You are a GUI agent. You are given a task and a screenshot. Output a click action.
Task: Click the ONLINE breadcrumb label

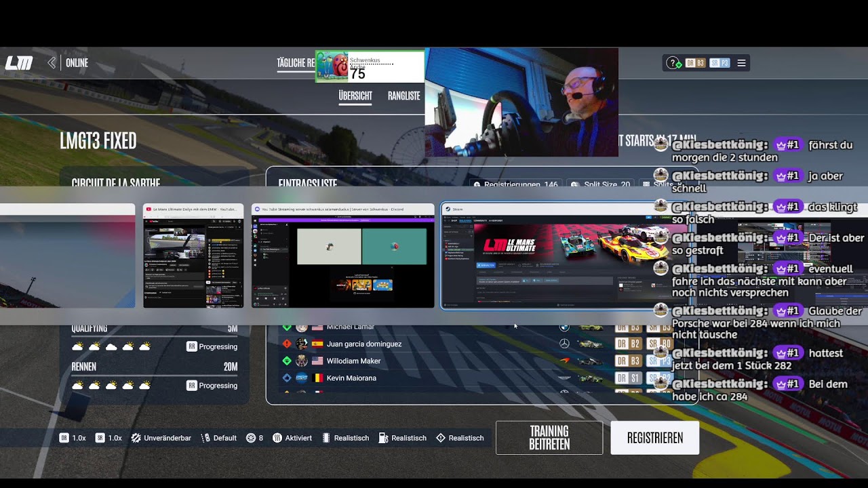click(x=77, y=63)
